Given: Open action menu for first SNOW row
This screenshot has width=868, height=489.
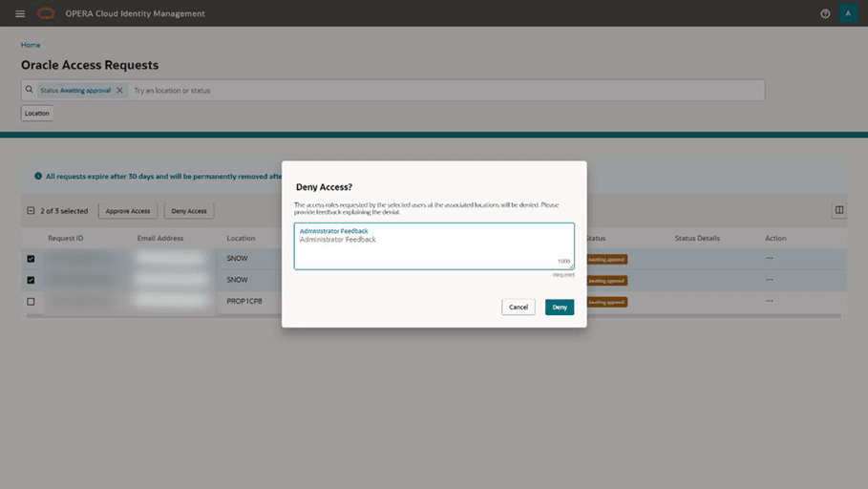Looking at the screenshot, I should [x=769, y=258].
